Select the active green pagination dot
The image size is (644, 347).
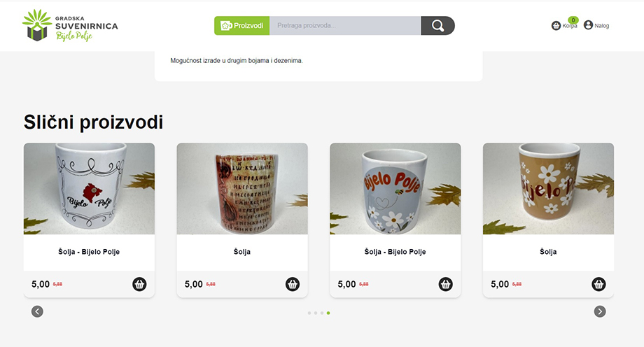(328, 313)
